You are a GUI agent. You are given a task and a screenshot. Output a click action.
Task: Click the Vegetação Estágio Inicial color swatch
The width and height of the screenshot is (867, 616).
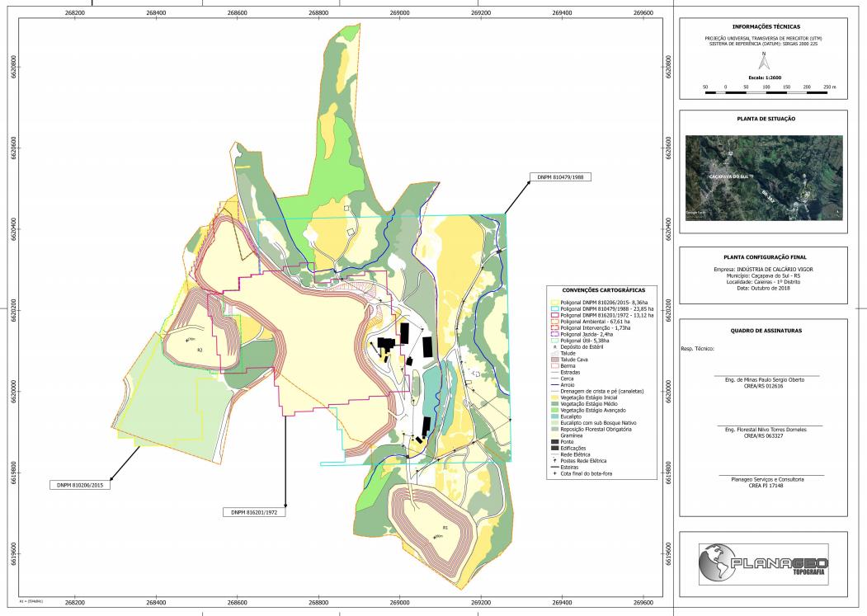[x=554, y=397]
